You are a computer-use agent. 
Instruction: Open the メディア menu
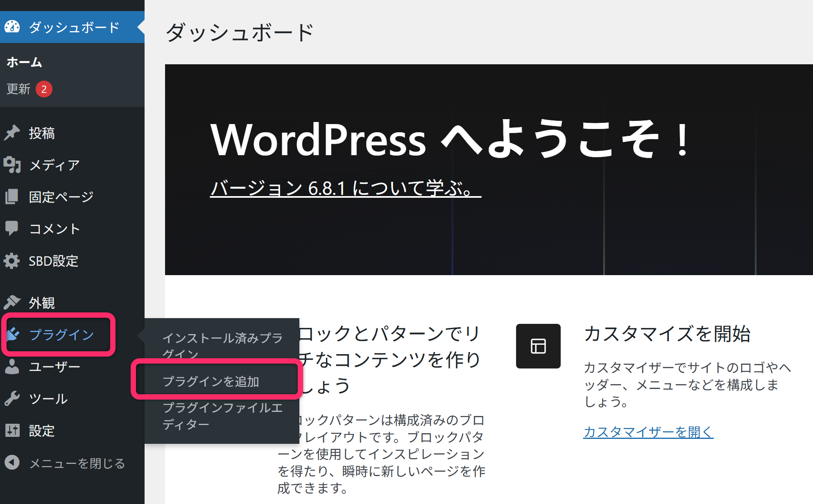tap(72, 165)
